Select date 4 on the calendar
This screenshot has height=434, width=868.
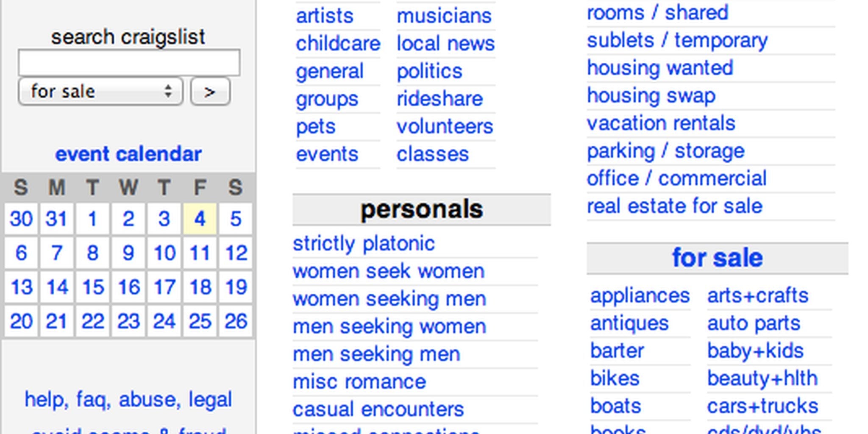[200, 219]
